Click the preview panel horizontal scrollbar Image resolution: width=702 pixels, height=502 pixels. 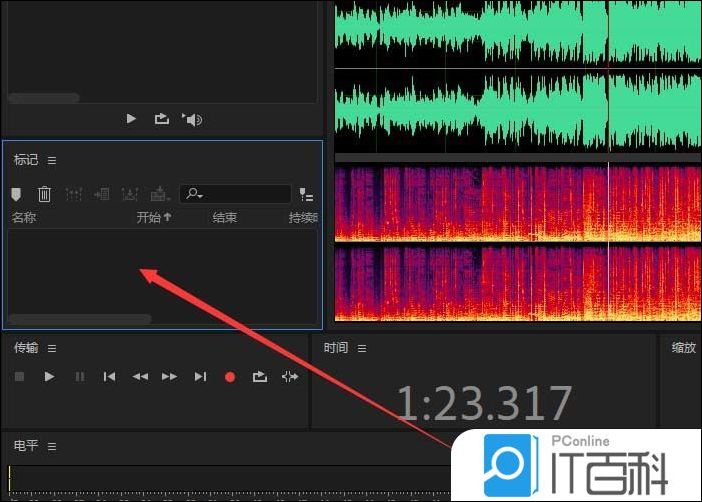click(44, 97)
